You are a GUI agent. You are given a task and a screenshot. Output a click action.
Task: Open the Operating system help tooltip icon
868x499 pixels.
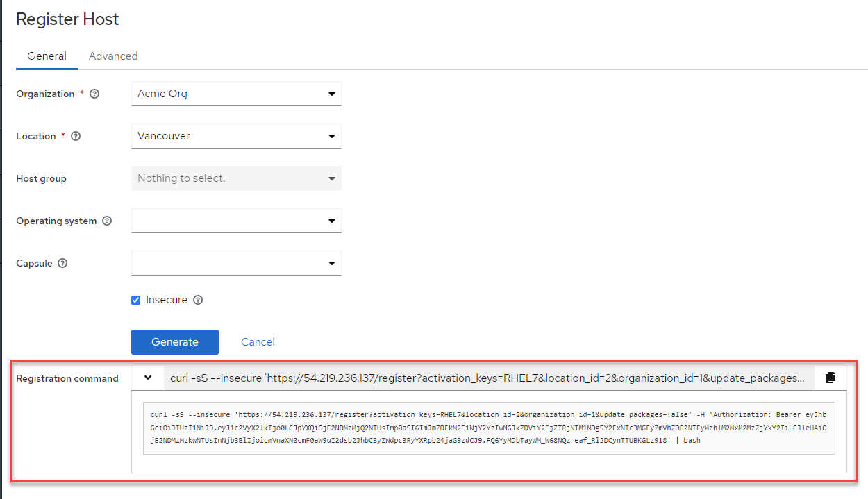107,221
